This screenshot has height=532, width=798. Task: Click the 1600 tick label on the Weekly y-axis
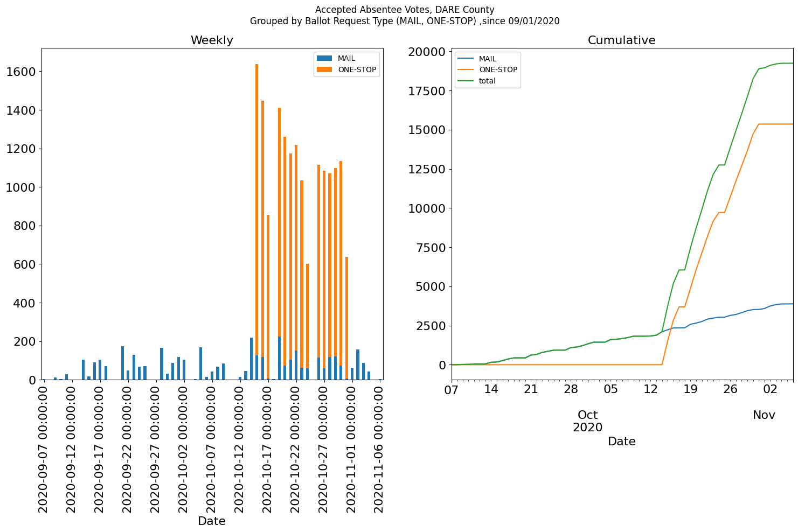tap(20, 72)
